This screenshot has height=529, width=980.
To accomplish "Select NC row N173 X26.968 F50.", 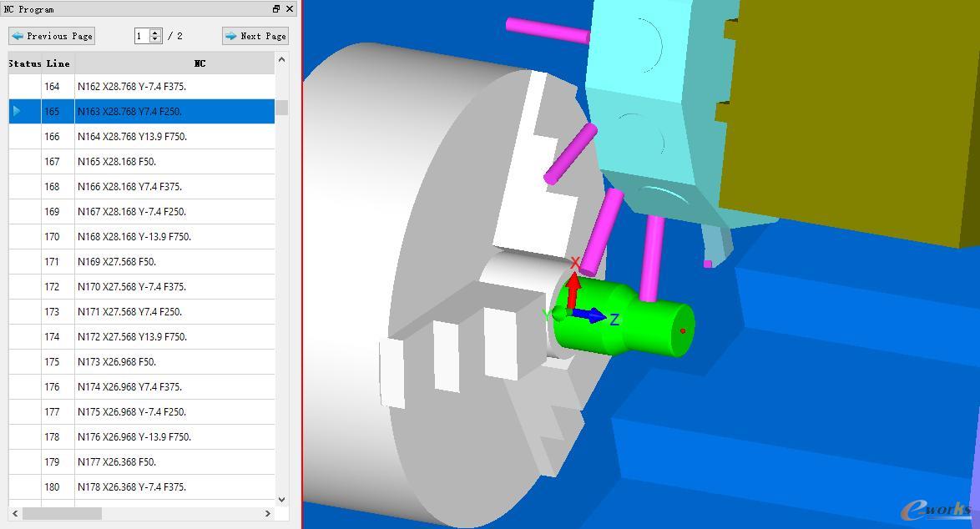I will [x=142, y=361].
